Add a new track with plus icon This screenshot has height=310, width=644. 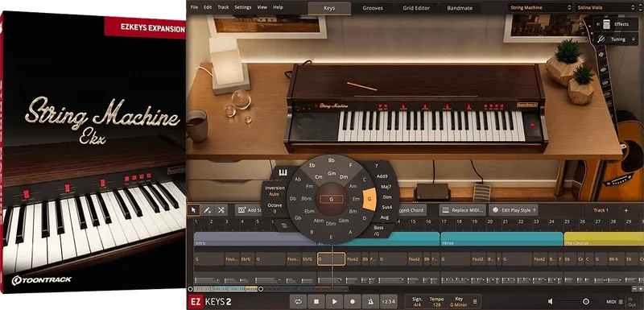tap(626, 210)
